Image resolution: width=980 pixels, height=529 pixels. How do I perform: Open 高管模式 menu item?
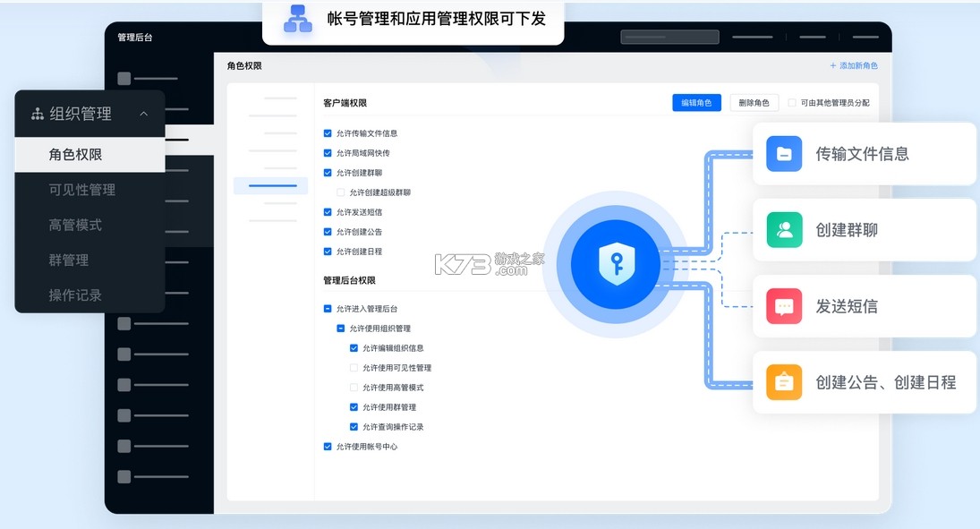[x=75, y=225]
